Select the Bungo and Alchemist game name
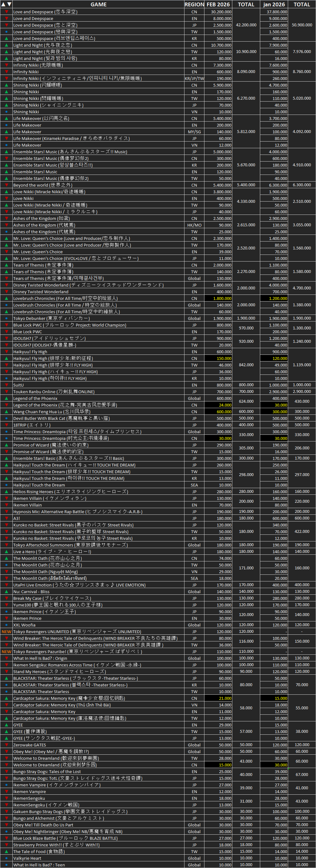The width and height of the screenshot is (316, 868). (x=59, y=818)
